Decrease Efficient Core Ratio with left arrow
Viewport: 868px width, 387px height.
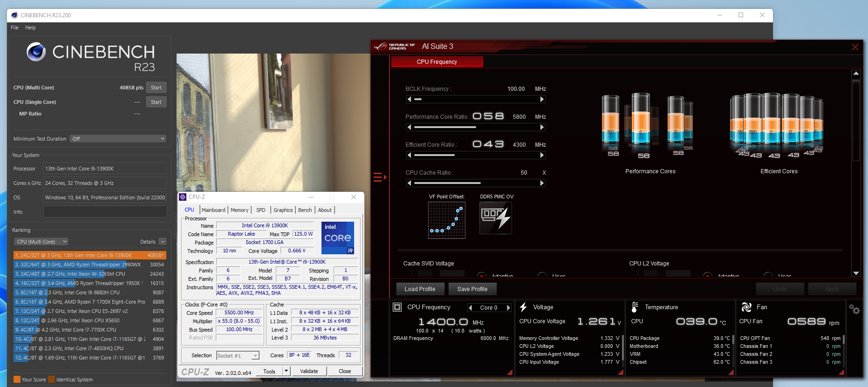(409, 155)
